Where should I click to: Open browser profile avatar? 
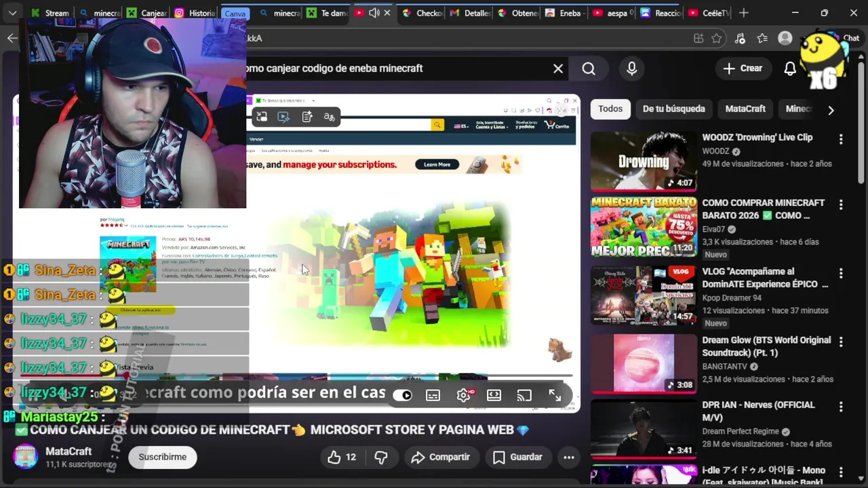click(x=785, y=39)
